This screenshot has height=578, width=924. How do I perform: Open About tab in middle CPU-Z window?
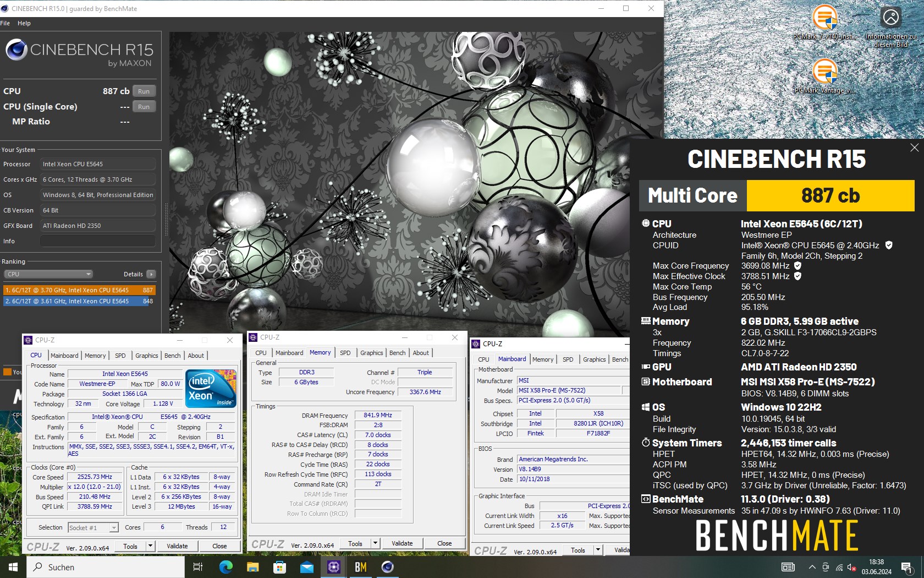(421, 353)
